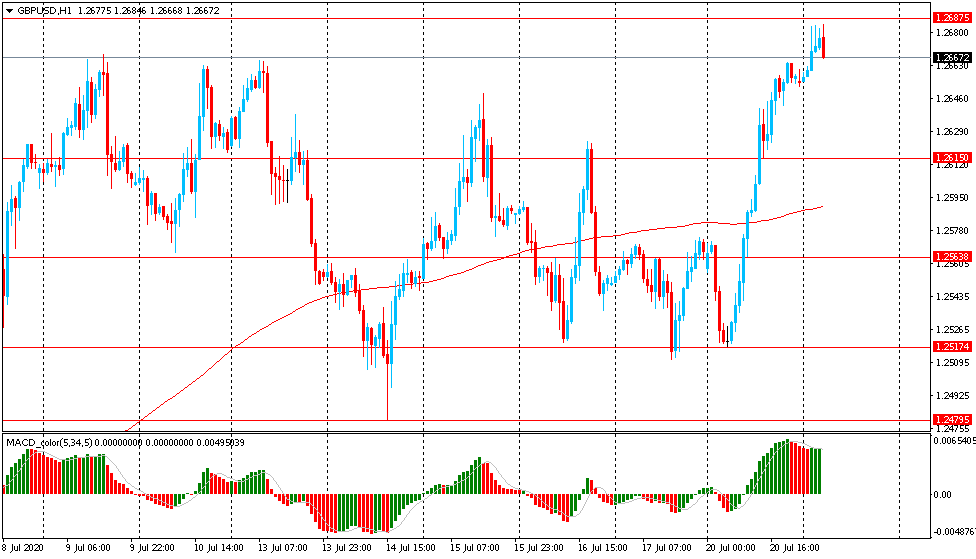
Task: Click the 1.25780 price scale value
Action: [x=952, y=230]
